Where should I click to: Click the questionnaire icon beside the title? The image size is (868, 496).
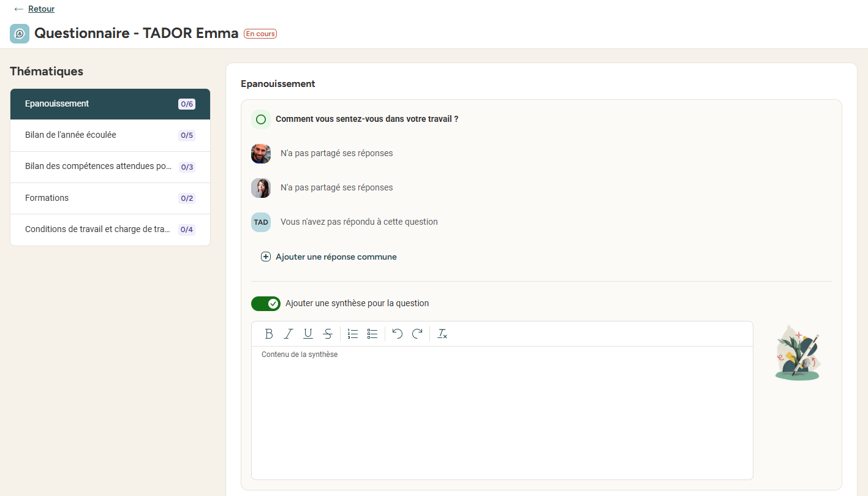[x=20, y=34]
